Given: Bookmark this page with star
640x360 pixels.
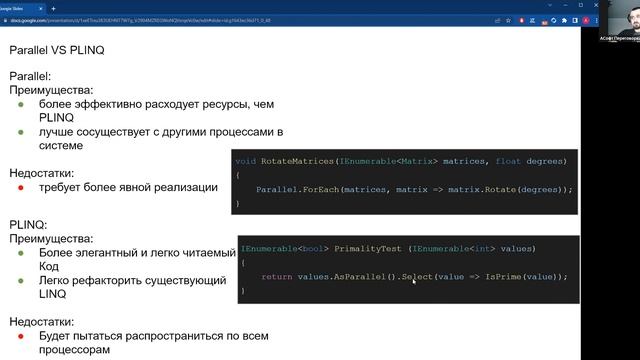Looking at the screenshot, I should pyautogui.click(x=509, y=20).
